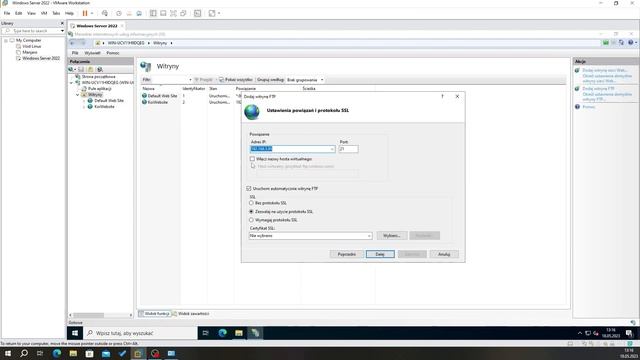Select Zezwalaj na użycie protokołu SSL option

[251, 211]
